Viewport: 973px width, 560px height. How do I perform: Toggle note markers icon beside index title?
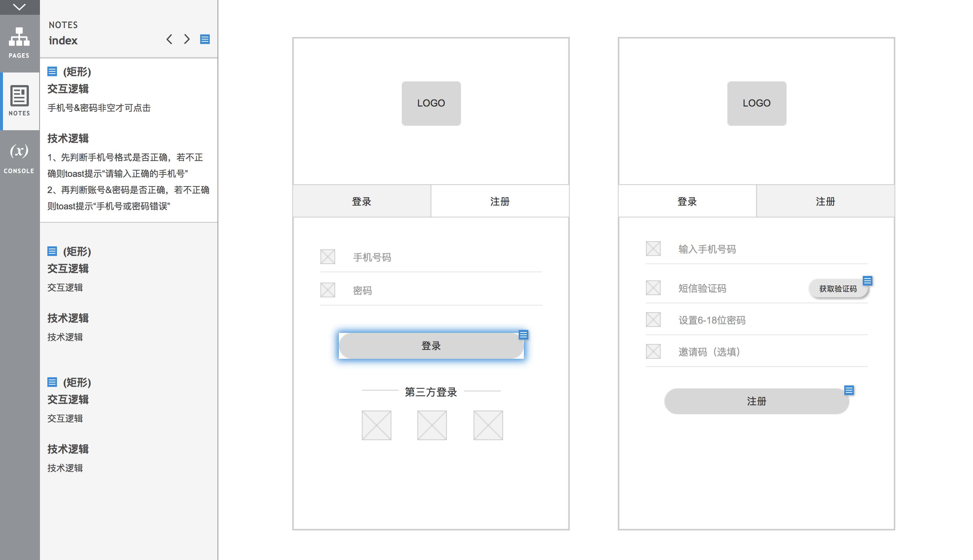[205, 39]
